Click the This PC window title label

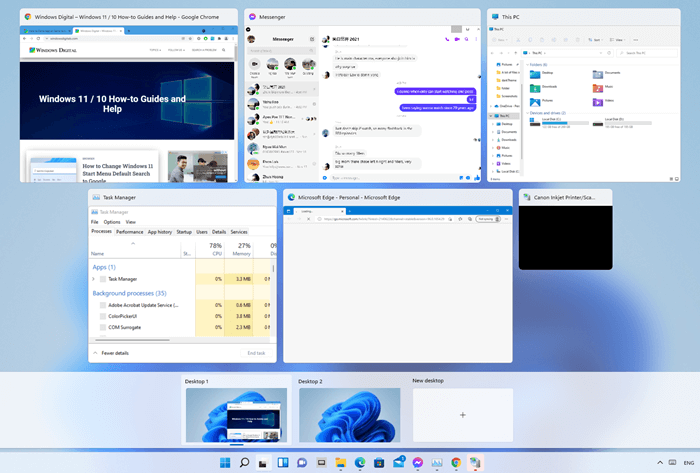tap(510, 17)
